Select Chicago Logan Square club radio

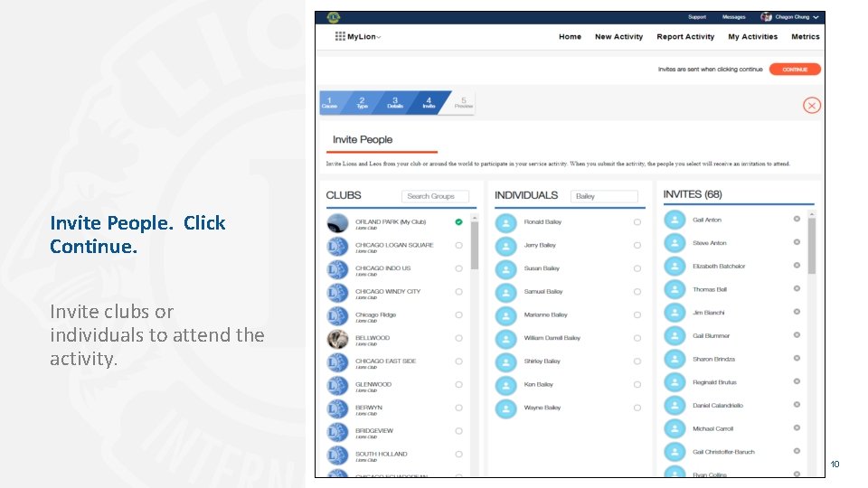tap(459, 245)
